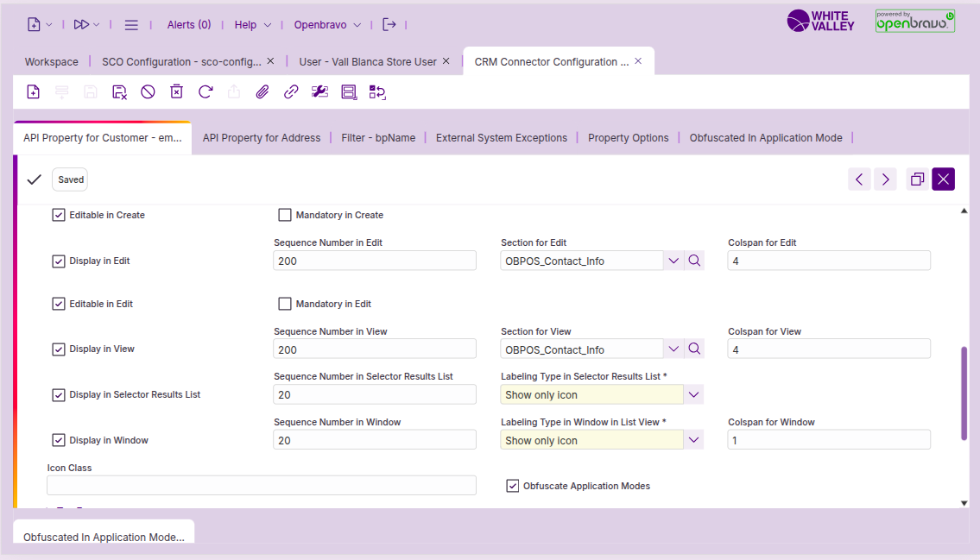This screenshot has height=560, width=980.
Task: Click the copy link chain icon
Action: coord(291,92)
